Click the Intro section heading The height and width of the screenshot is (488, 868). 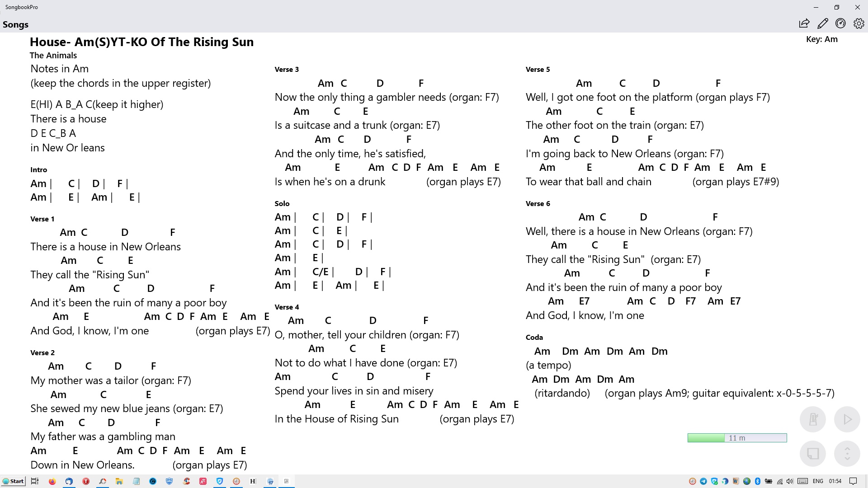[x=38, y=170]
